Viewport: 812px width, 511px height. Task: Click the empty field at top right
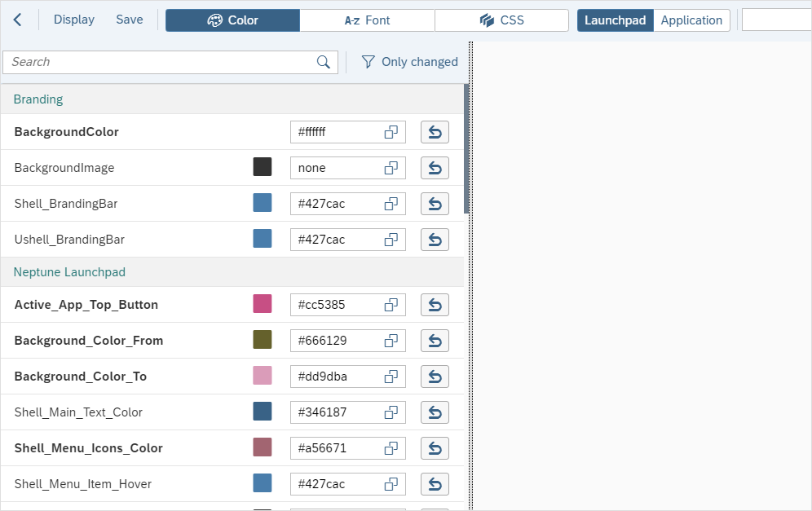pos(777,20)
